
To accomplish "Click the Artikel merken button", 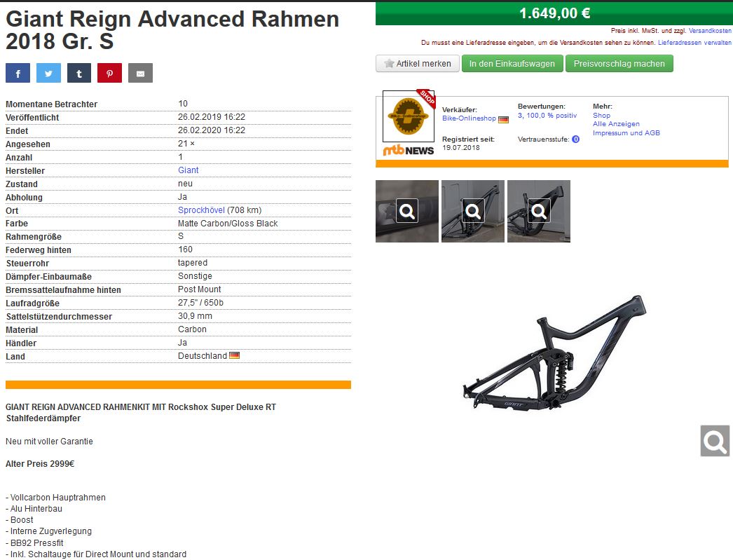I will point(418,64).
